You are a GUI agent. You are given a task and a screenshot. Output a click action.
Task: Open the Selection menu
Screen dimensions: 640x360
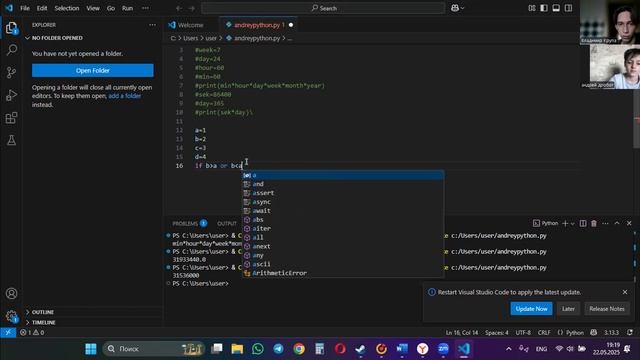(67, 8)
